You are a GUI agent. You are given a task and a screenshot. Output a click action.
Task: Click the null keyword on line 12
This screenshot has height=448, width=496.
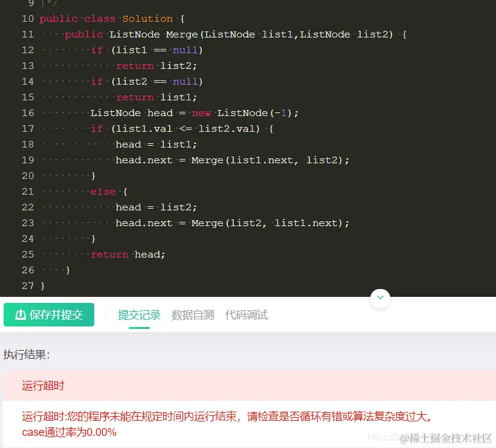(x=184, y=50)
